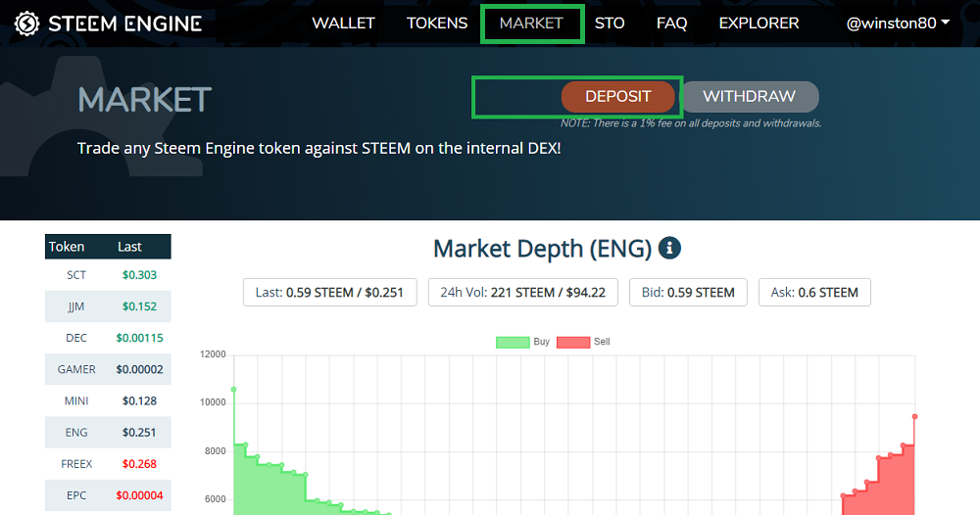The image size is (980, 515).
Task: Select the SCT token row
Action: coord(108,275)
